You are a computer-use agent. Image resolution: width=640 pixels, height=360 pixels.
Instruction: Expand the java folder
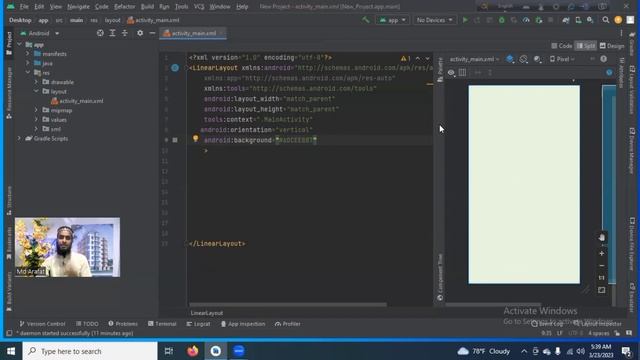point(28,63)
